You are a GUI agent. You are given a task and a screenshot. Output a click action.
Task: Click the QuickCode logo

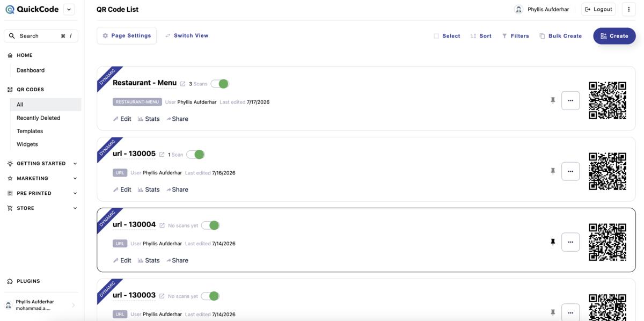point(32,9)
